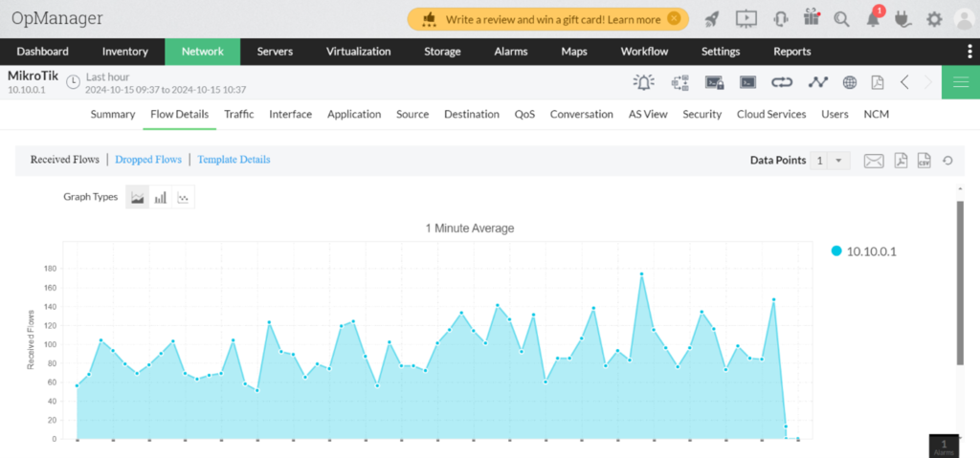Expand the Data Points dropdown
Screen dimensions: 980x458
[838, 161]
